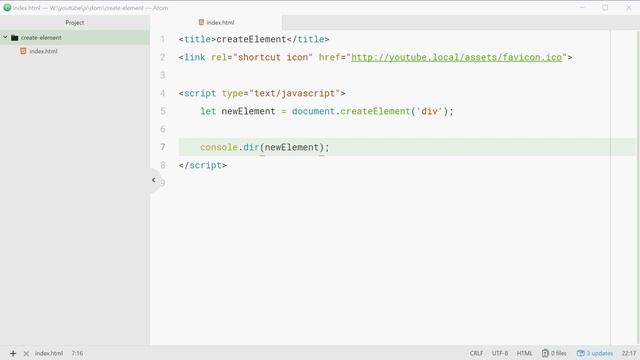Click the closing script tag on line 8
Screen dimensions: 640x360
(202, 165)
